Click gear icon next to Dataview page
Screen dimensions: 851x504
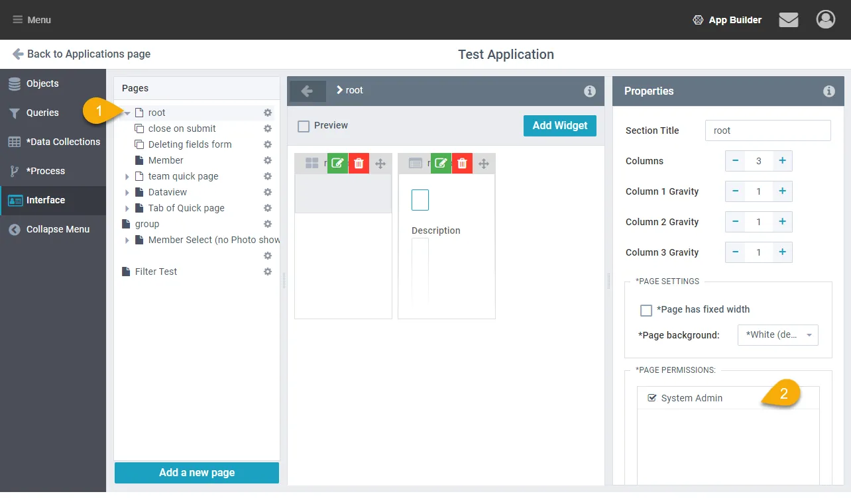(268, 192)
